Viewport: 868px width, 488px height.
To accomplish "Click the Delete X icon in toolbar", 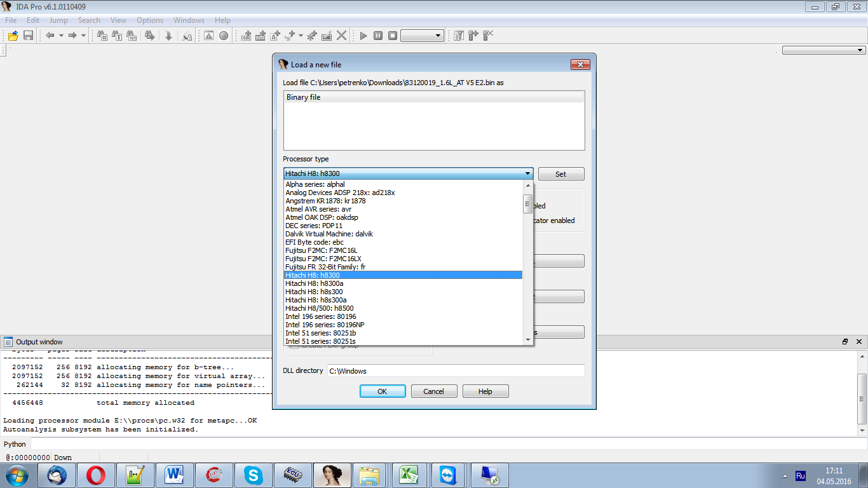I will 342,36.
